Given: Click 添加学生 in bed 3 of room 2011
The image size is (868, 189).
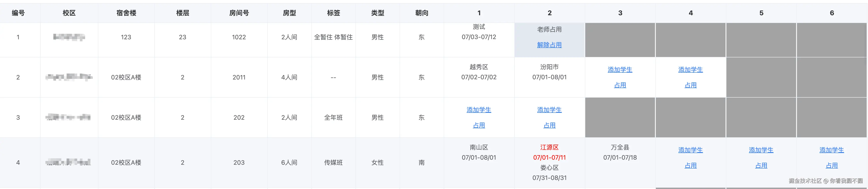Looking at the screenshot, I should 620,70.
